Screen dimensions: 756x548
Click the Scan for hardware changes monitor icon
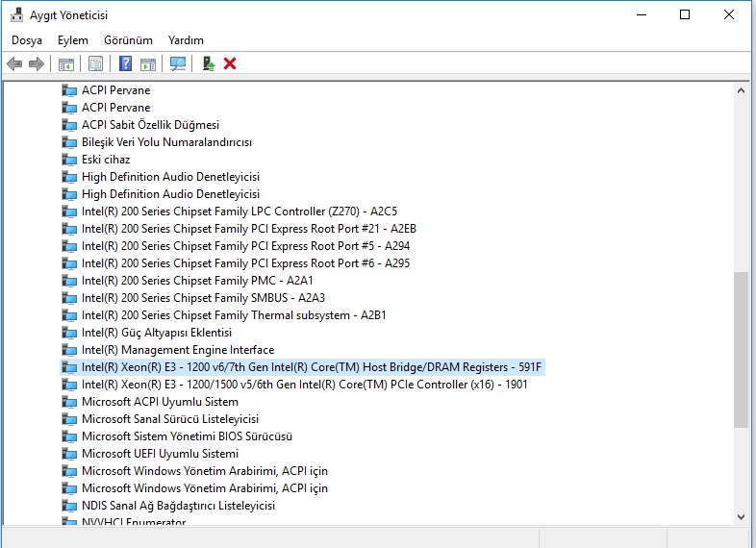pos(178,63)
